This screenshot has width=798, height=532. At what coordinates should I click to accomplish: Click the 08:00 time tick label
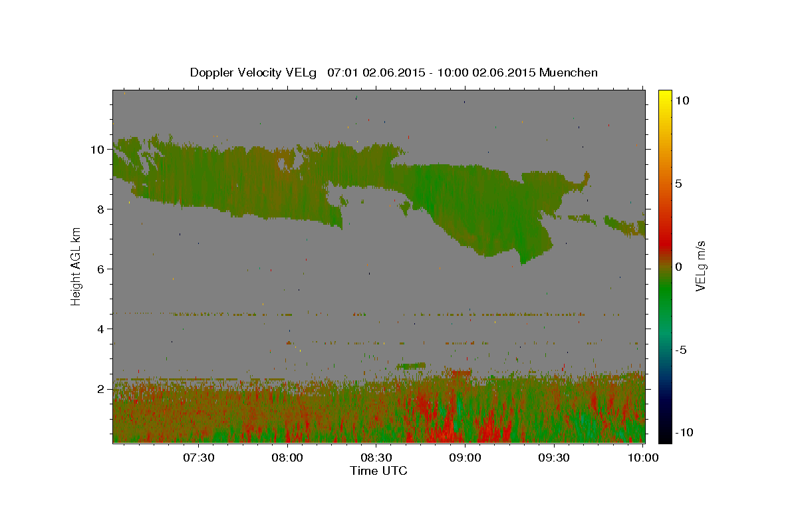[x=287, y=458]
